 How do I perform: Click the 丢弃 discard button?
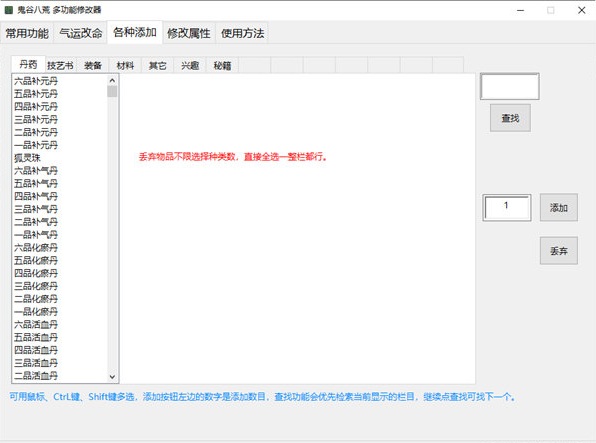click(x=559, y=251)
